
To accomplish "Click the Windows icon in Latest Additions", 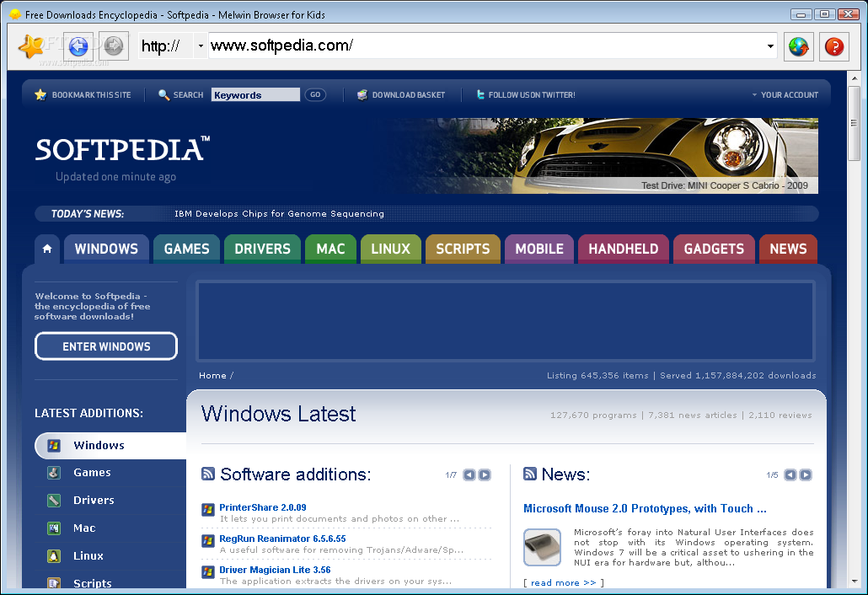I will 54,446.
